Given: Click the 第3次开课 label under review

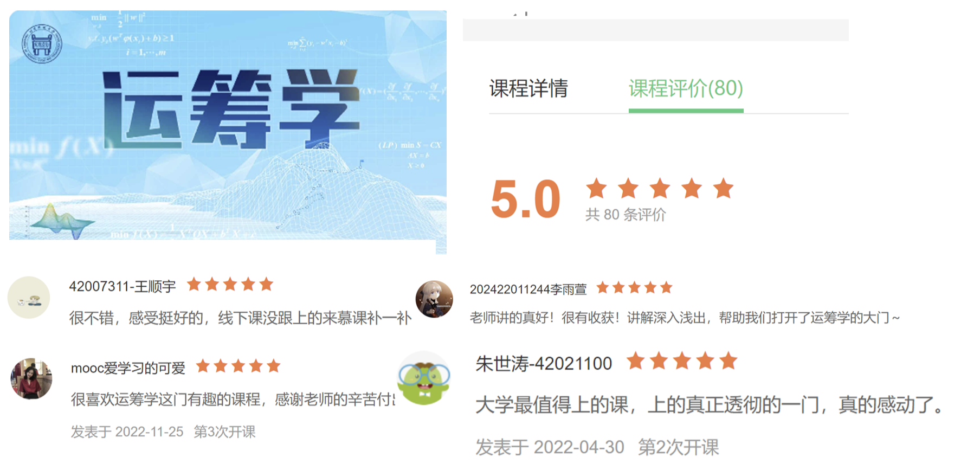Looking at the screenshot, I should click(224, 432).
